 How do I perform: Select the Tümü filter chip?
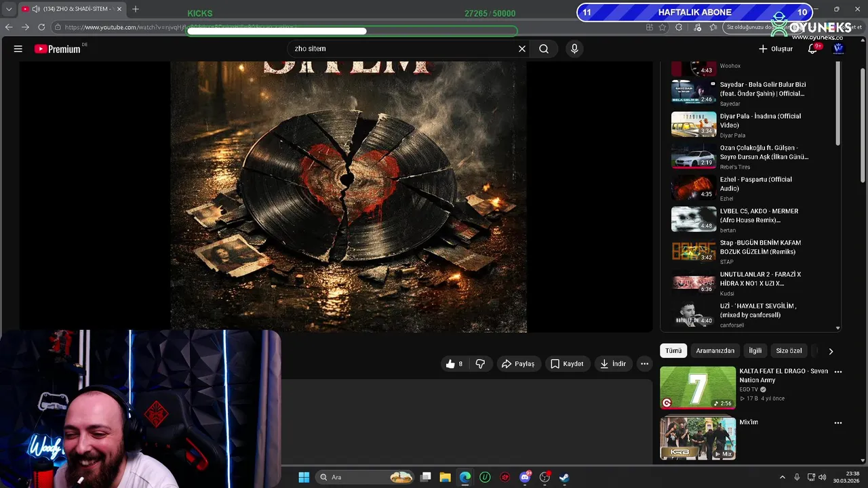tap(673, 351)
